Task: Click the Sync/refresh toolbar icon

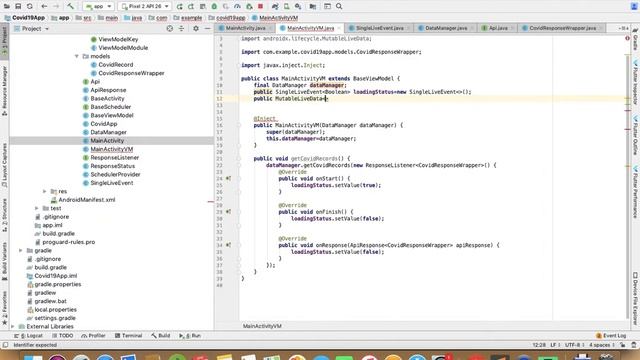Action: pyautogui.click(x=30, y=6)
